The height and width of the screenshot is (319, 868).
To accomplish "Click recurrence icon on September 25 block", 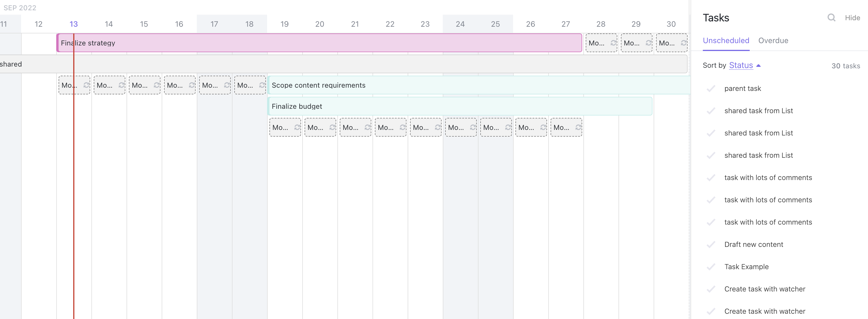I will coord(508,127).
